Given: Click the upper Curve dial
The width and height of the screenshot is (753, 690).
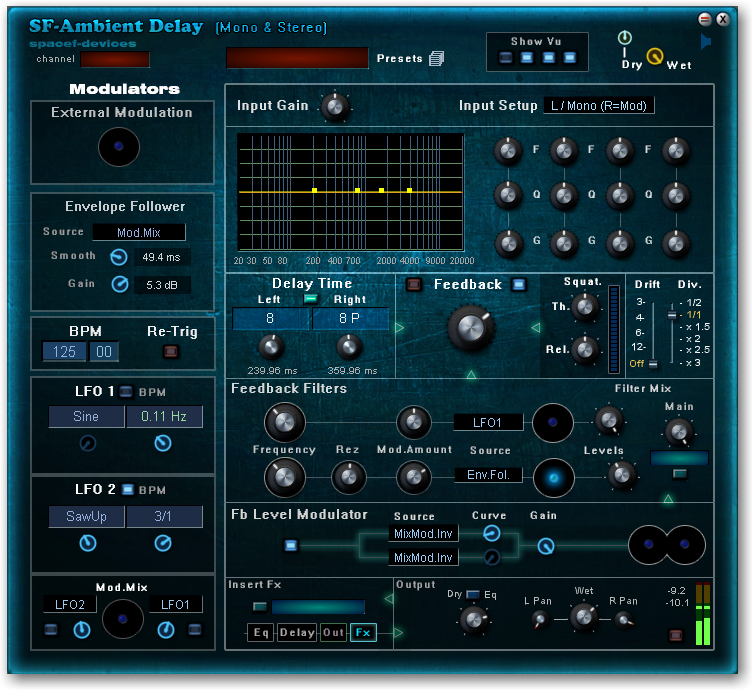Looking at the screenshot, I should coord(491,533).
